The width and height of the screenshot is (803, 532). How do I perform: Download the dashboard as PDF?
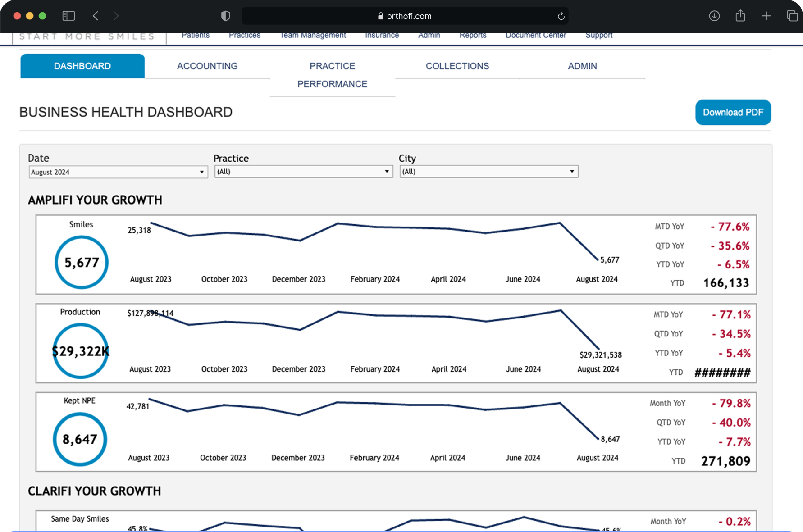[x=733, y=112]
